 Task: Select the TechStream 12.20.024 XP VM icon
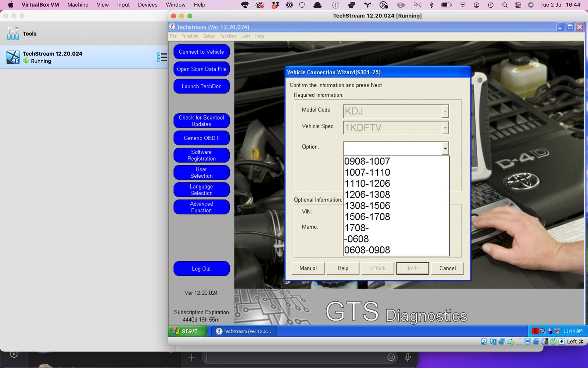coord(13,57)
